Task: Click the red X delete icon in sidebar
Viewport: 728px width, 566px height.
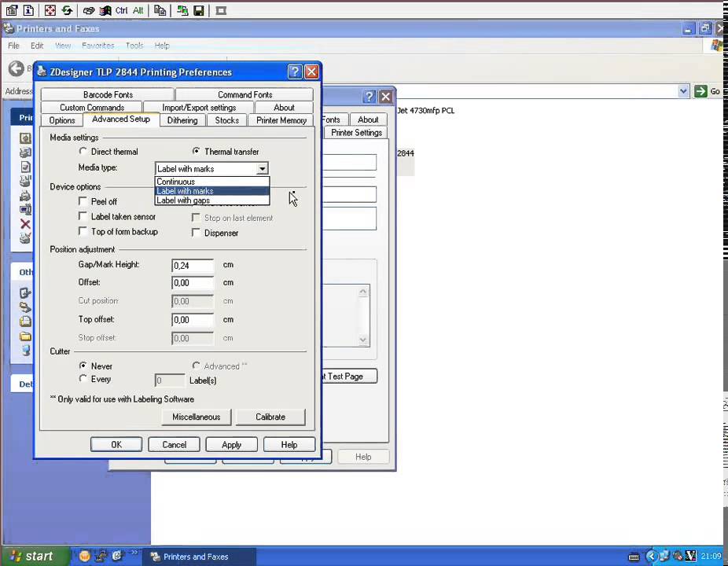Action: click(25, 224)
